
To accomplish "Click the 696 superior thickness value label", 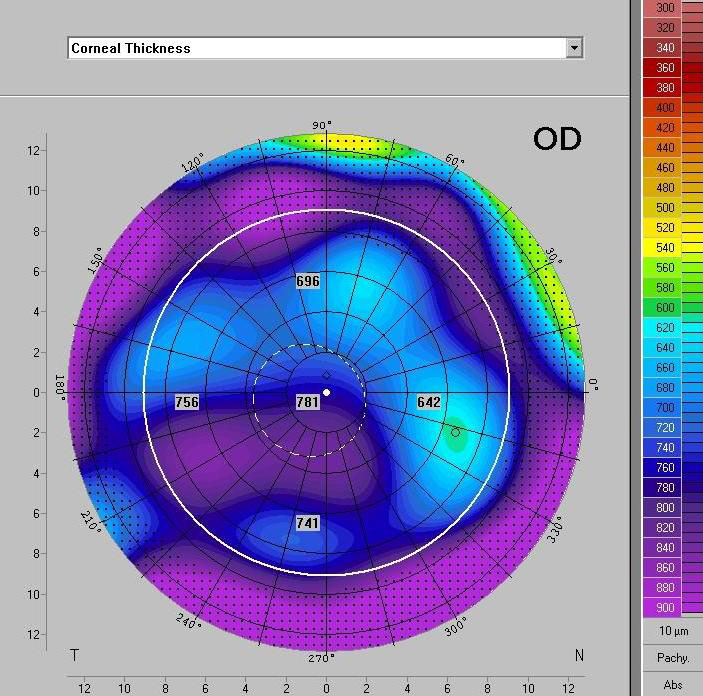I will point(308,282).
